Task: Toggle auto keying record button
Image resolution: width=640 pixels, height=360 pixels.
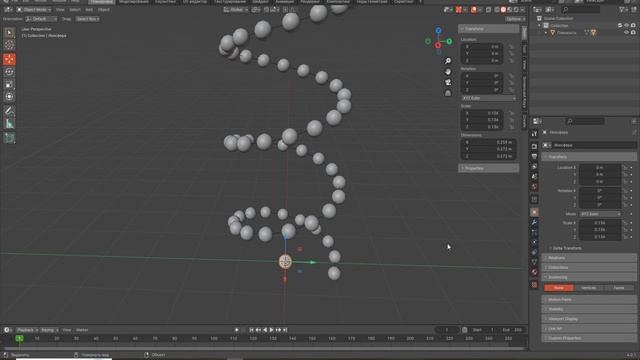Action: point(237,330)
